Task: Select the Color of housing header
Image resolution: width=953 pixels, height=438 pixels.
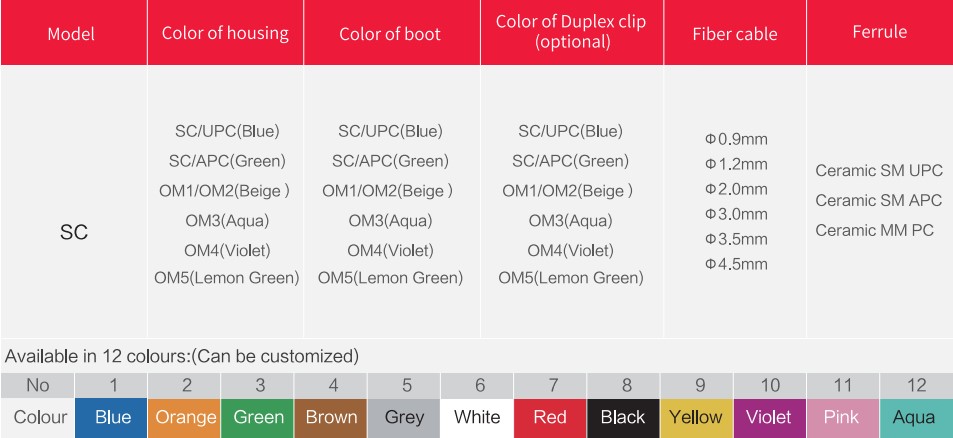Action: coord(225,33)
